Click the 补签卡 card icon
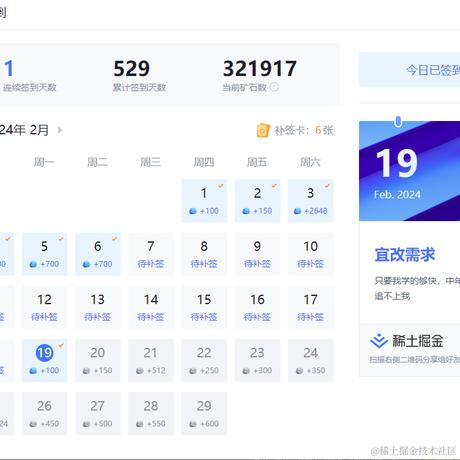The width and height of the screenshot is (460, 460). [263, 130]
